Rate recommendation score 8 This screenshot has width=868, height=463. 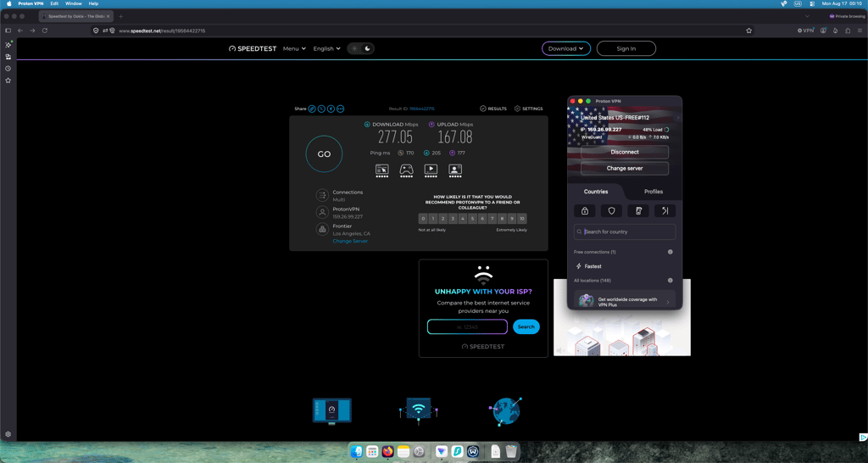(502, 219)
